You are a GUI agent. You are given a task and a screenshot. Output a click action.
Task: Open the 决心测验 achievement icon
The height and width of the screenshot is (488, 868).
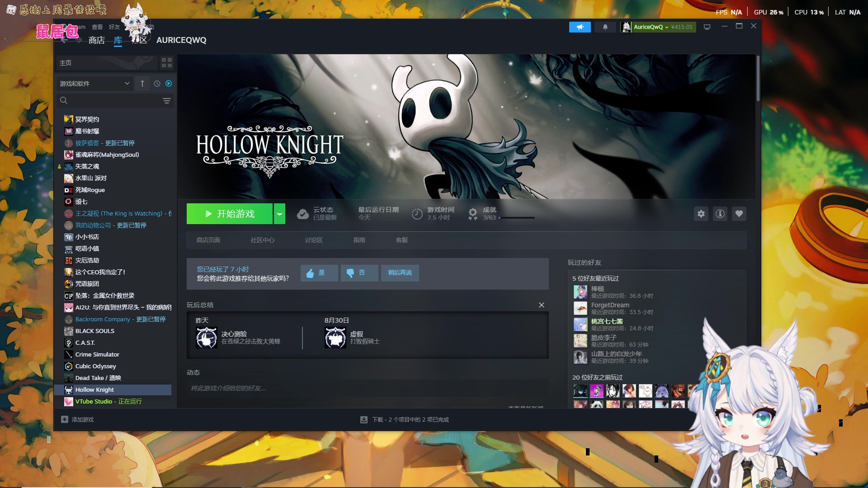(207, 338)
